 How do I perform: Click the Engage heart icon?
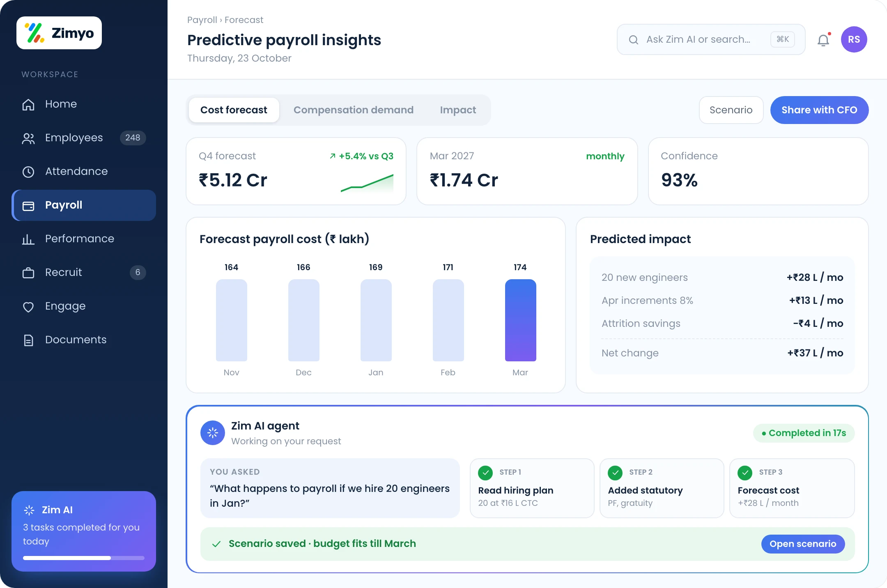(28, 306)
